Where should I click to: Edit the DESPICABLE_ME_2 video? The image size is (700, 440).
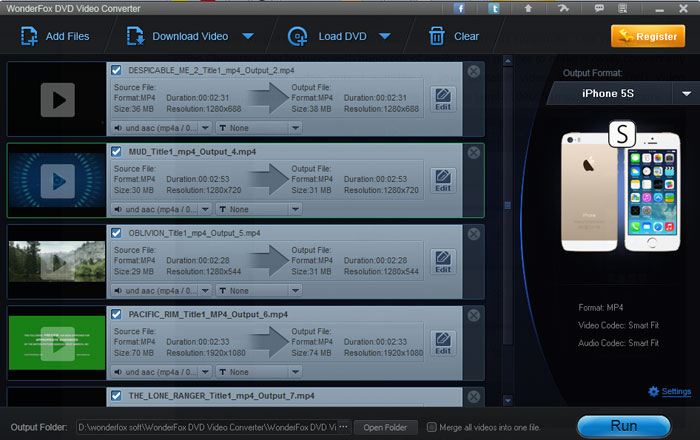(443, 99)
